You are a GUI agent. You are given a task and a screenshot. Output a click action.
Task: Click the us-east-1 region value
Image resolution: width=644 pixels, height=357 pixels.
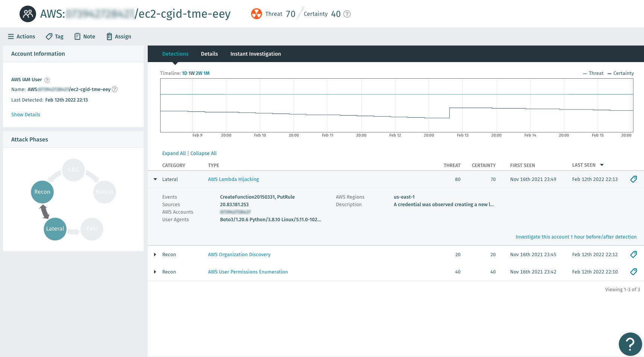click(404, 197)
